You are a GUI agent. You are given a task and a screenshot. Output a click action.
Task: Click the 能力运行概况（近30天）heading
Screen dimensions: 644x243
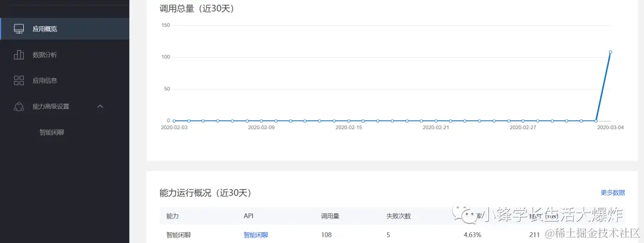click(205, 192)
